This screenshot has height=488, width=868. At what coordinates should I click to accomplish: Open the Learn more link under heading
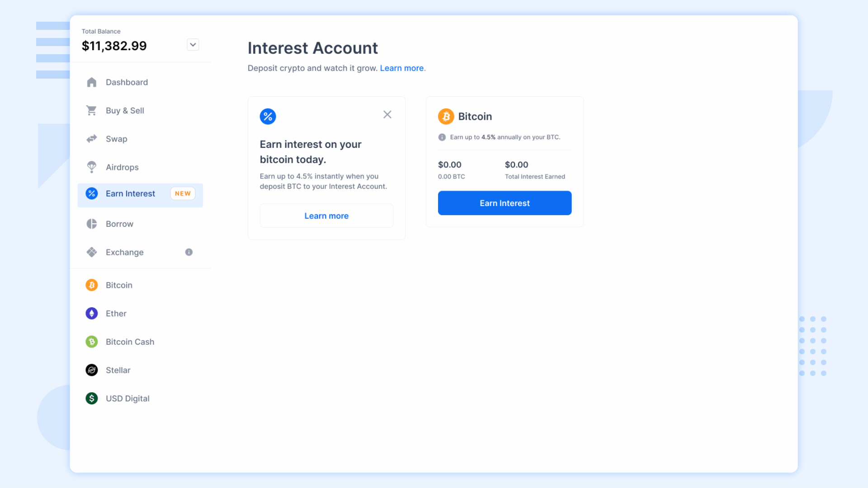point(402,68)
